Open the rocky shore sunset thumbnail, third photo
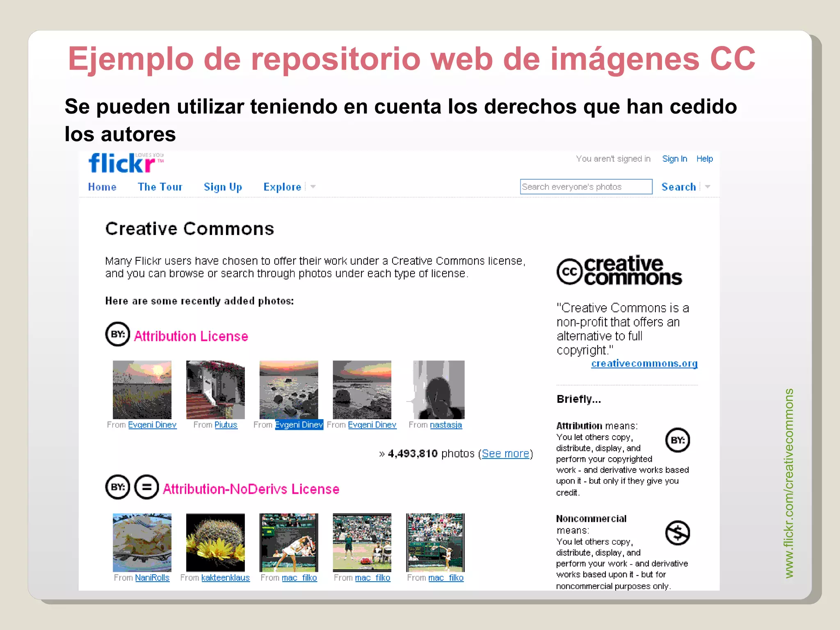840x630 pixels. pyautogui.click(x=289, y=390)
